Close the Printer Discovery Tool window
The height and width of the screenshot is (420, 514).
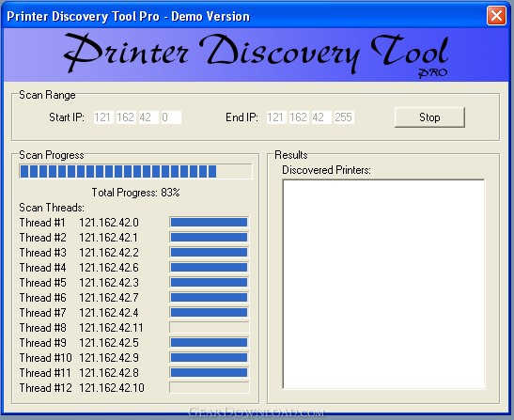pyautogui.click(x=496, y=15)
